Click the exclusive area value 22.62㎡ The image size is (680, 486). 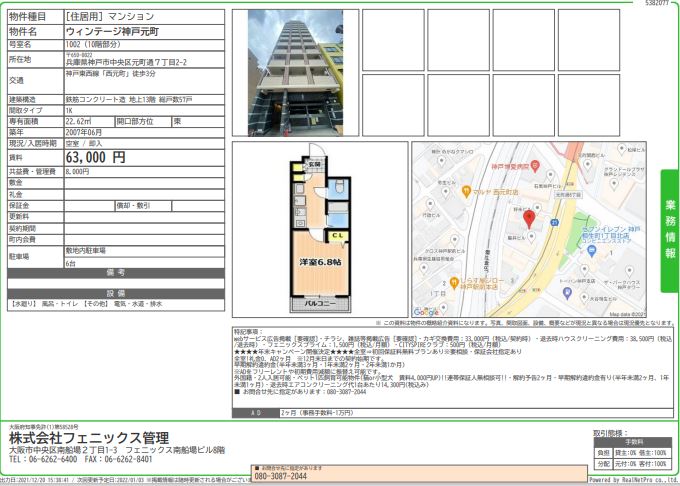[78, 122]
